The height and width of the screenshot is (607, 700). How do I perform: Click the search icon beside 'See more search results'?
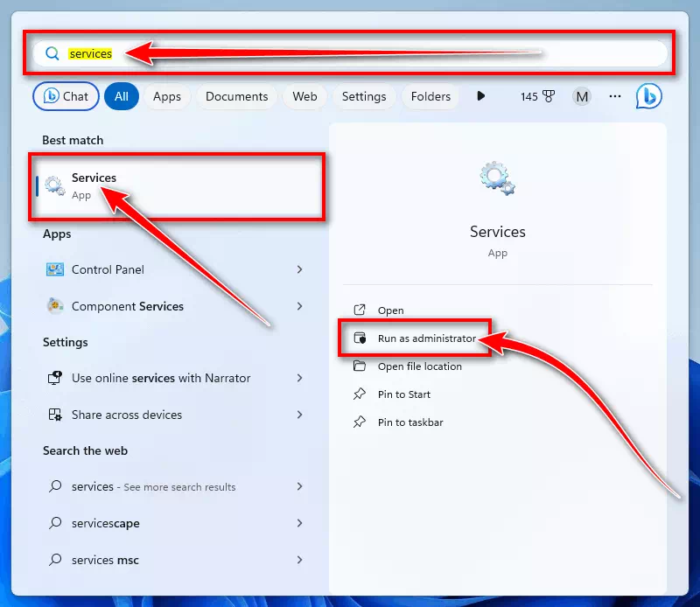[55, 486]
